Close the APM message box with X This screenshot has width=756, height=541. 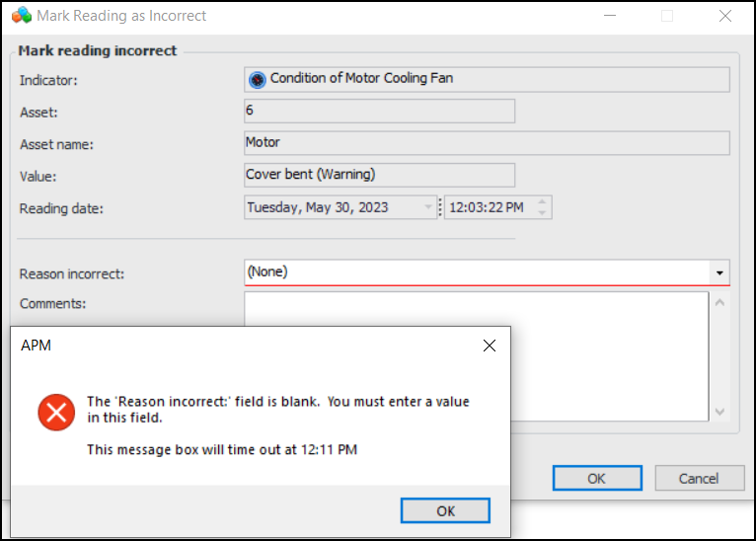click(489, 346)
